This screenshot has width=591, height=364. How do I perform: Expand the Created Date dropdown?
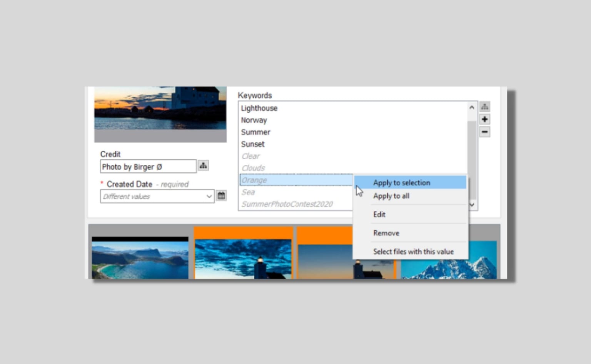pyautogui.click(x=209, y=197)
